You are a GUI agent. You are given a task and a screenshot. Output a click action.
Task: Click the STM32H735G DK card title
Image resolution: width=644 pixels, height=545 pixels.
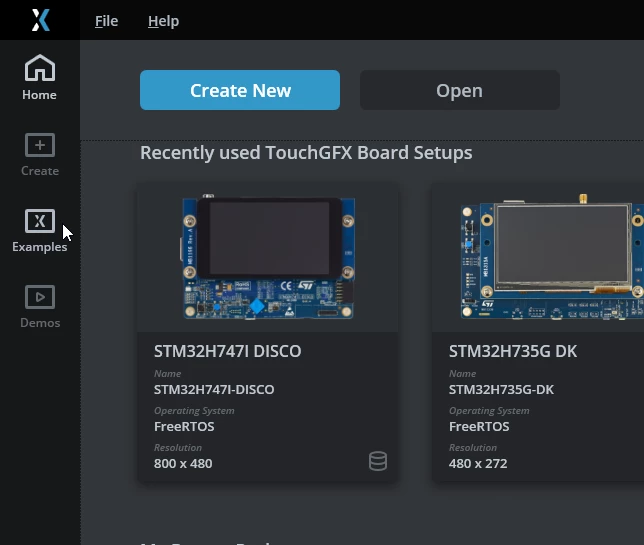point(513,351)
